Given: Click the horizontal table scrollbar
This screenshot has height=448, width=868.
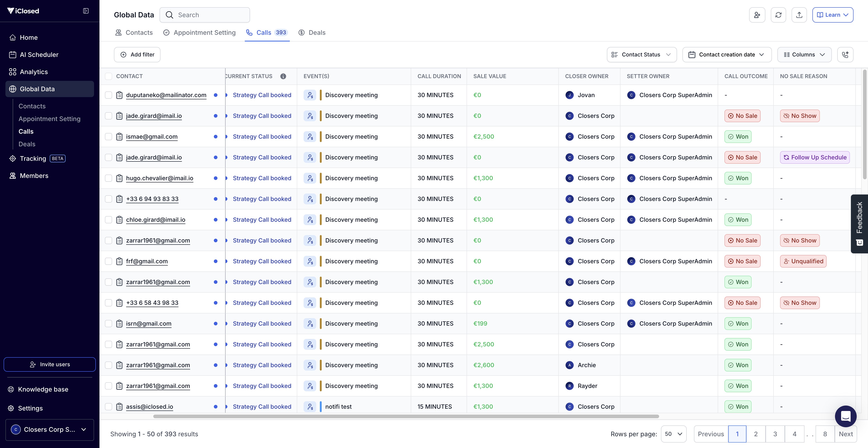Looking at the screenshot, I should (x=406, y=416).
